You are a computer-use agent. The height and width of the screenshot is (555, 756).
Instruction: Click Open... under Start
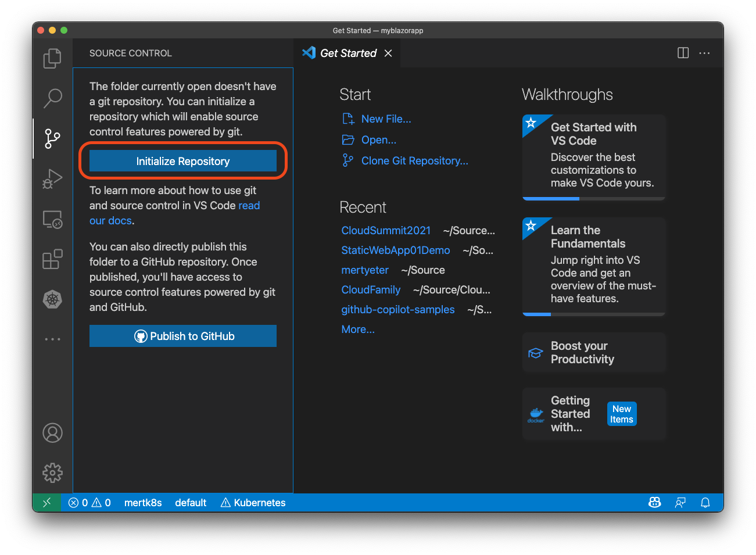[x=379, y=139]
